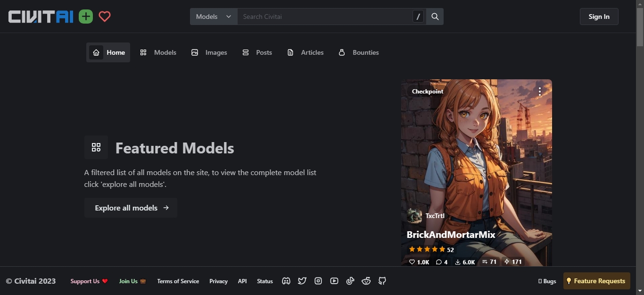Click the lightning buzz count 171
The image size is (644, 295).
point(513,261)
